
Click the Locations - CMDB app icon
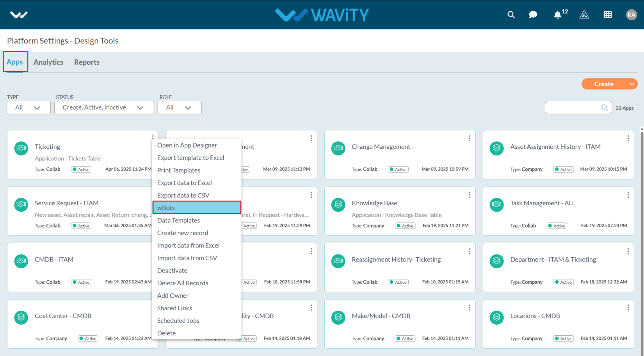tap(497, 317)
